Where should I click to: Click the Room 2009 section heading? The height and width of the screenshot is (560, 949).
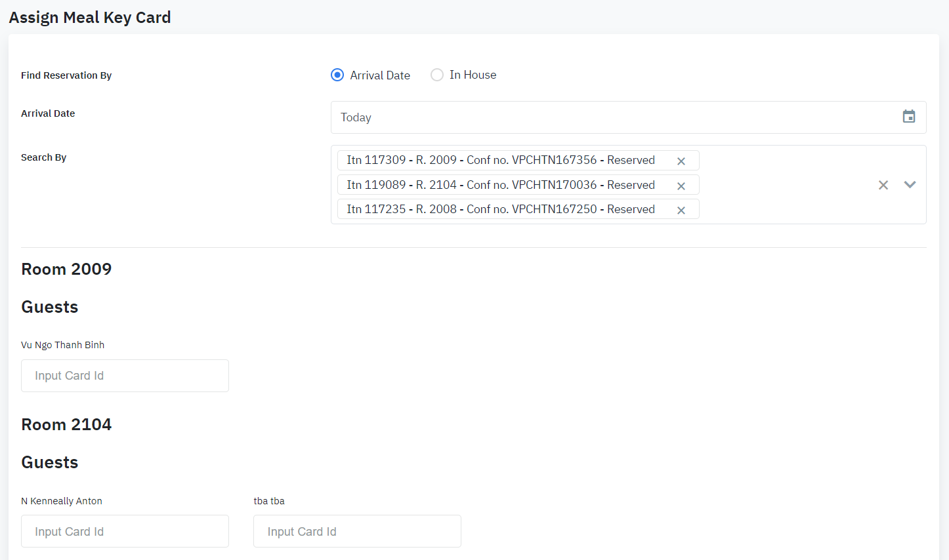66,269
